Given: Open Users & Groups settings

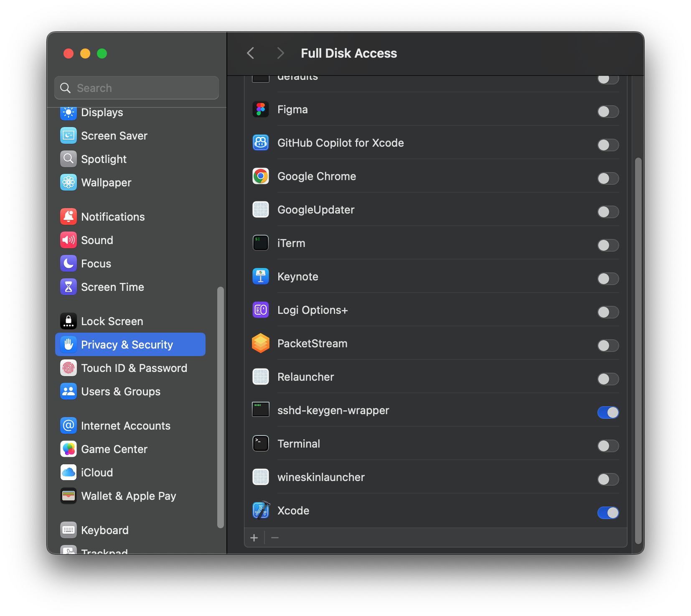Looking at the screenshot, I should coord(130,391).
